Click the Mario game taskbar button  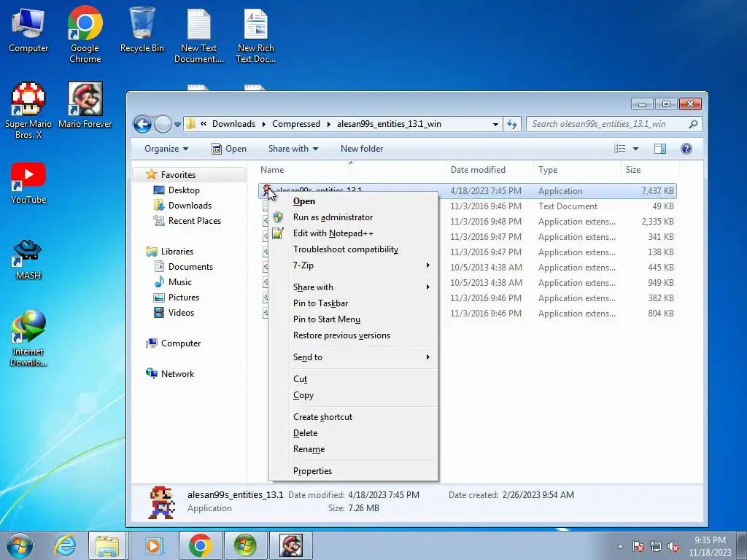tap(291, 545)
